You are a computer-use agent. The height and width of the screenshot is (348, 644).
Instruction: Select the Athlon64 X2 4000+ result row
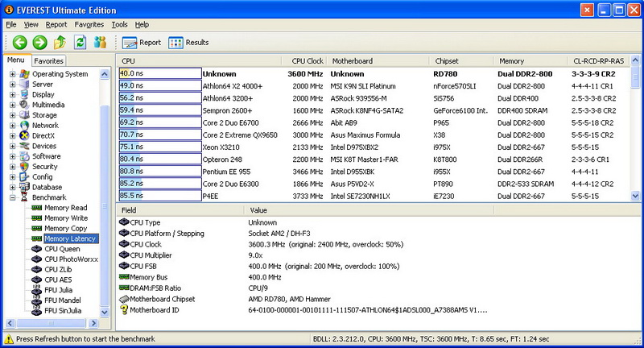(374, 86)
